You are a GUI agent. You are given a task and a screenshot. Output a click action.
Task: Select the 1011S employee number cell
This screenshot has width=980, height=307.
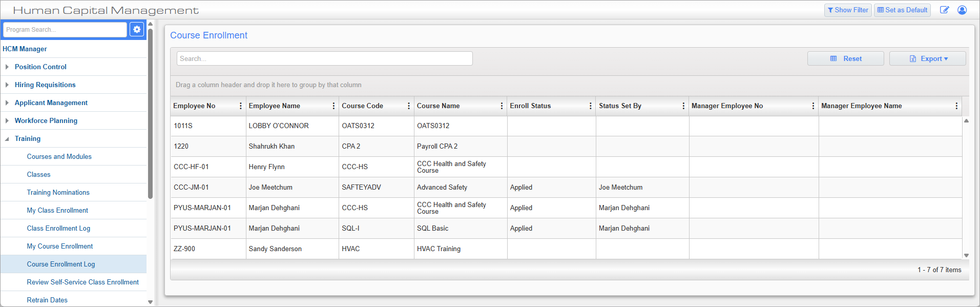[208, 126]
